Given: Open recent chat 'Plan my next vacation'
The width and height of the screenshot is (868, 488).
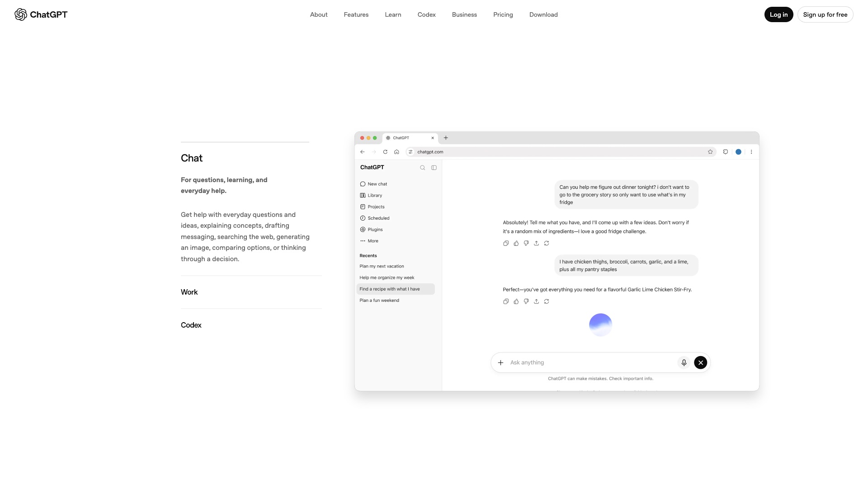Looking at the screenshot, I should tap(382, 266).
